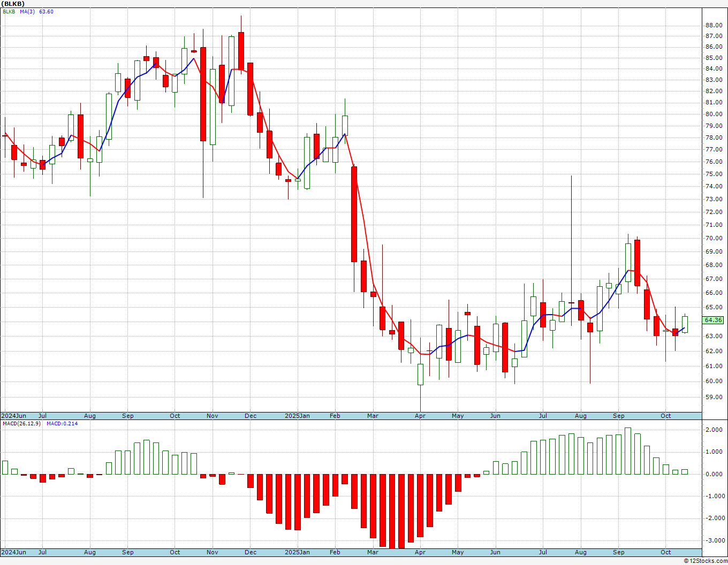Click the 60.00 price axis label
The image size is (728, 565).
[714, 381]
